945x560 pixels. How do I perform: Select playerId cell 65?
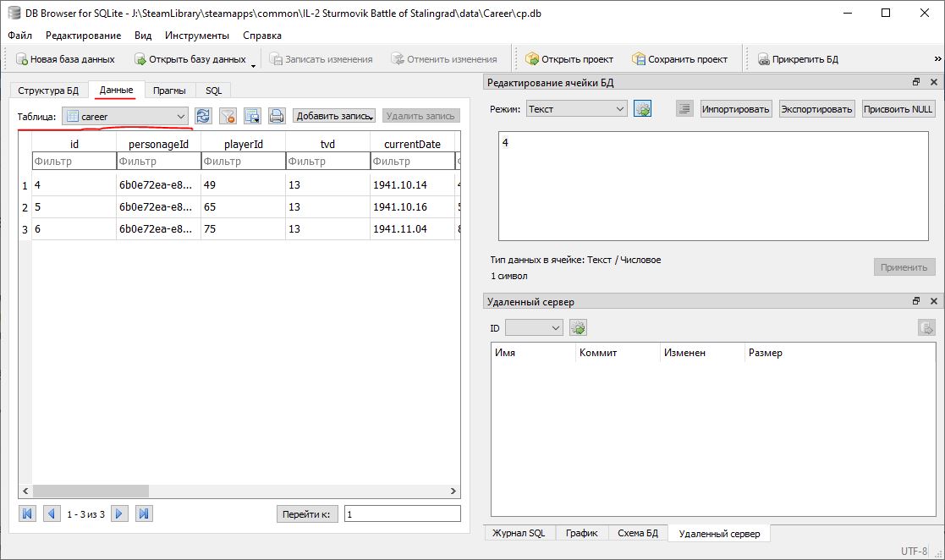(x=244, y=206)
